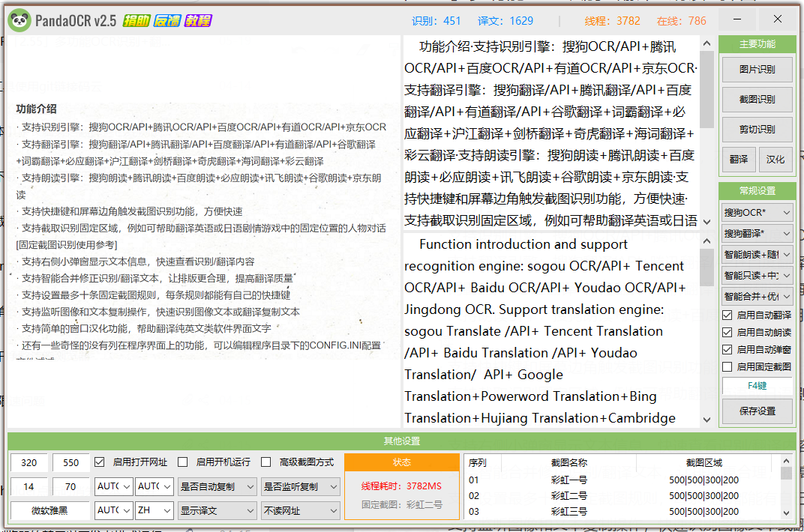Screen dimensions: 804x532
Task: Click the 320 input field
Action: [28, 463]
